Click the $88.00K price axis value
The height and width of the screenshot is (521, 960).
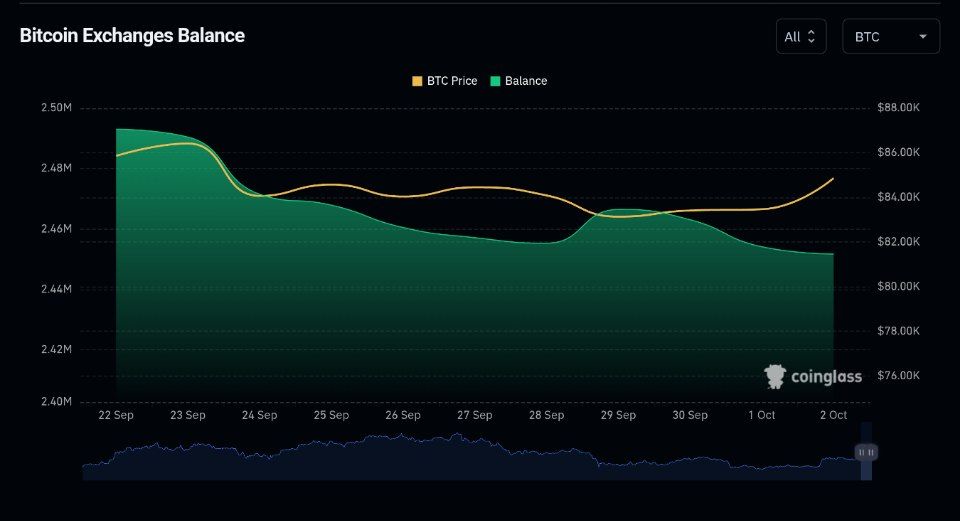point(898,108)
